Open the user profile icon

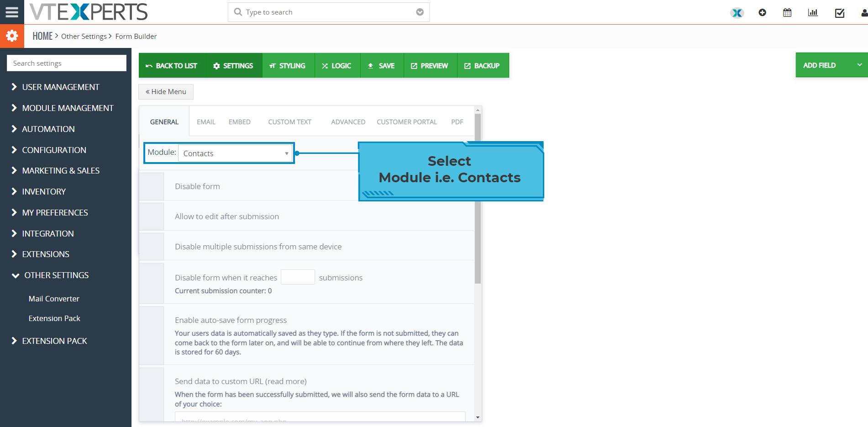(864, 13)
